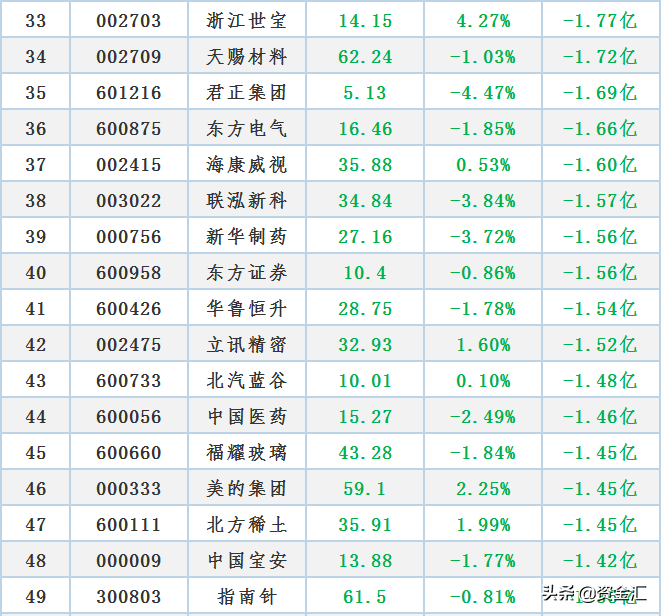Click change value -3.72%
The width and height of the screenshot is (661, 616).
pos(483,237)
